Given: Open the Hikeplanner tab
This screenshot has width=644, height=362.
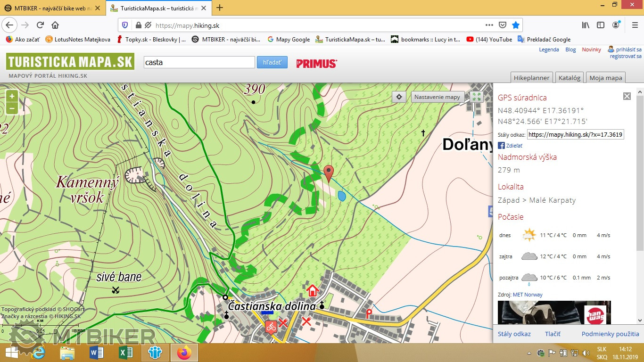Looking at the screenshot, I should click(531, 78).
